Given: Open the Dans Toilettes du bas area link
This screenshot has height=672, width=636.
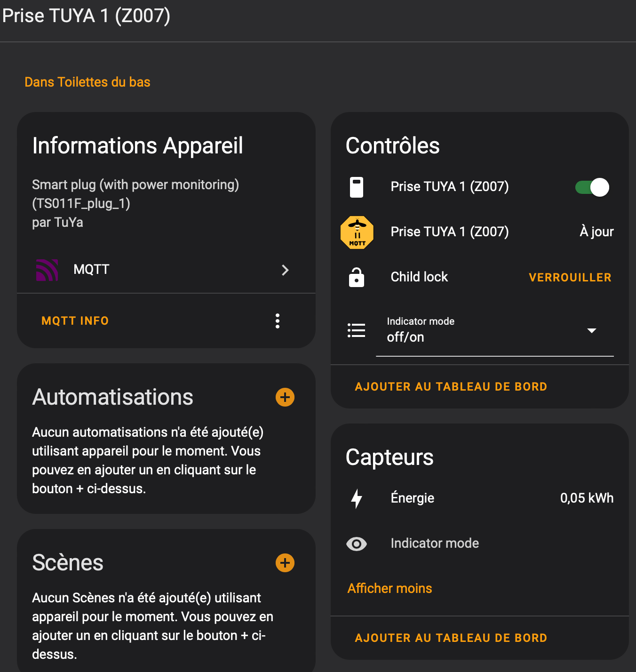Looking at the screenshot, I should [87, 82].
